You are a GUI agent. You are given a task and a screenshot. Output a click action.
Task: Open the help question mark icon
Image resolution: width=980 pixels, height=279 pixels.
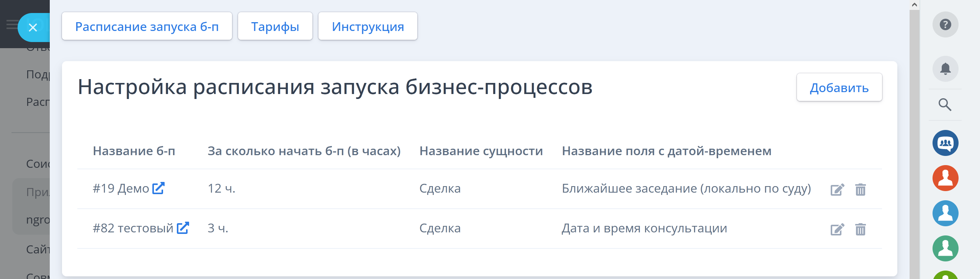pyautogui.click(x=945, y=25)
